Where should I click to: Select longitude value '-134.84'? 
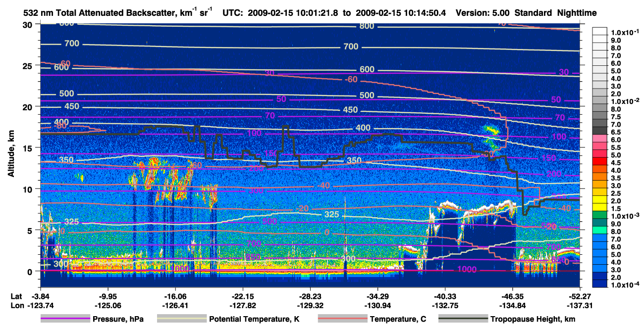click(x=513, y=305)
